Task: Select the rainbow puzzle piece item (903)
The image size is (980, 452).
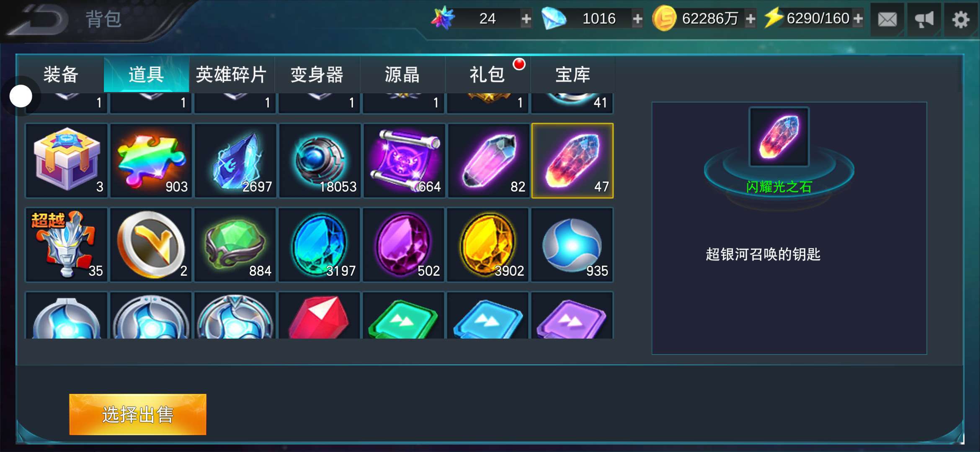Action: (x=151, y=160)
